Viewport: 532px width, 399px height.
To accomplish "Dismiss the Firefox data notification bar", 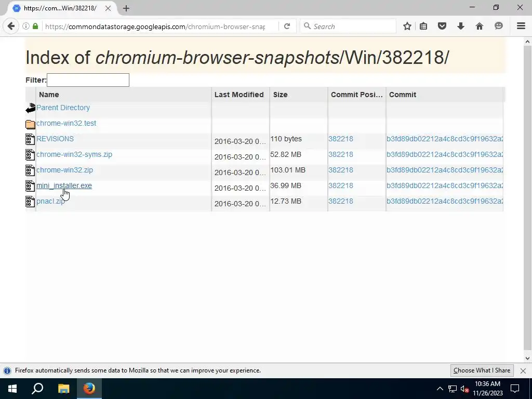I will [x=523, y=371].
